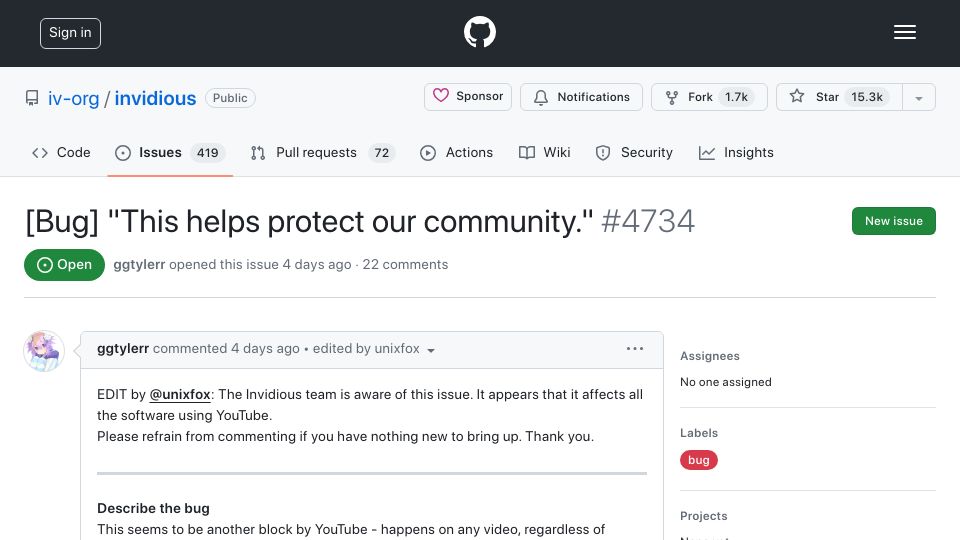The width and height of the screenshot is (960, 540).
Task: Click the Sign in button
Action: (70, 33)
